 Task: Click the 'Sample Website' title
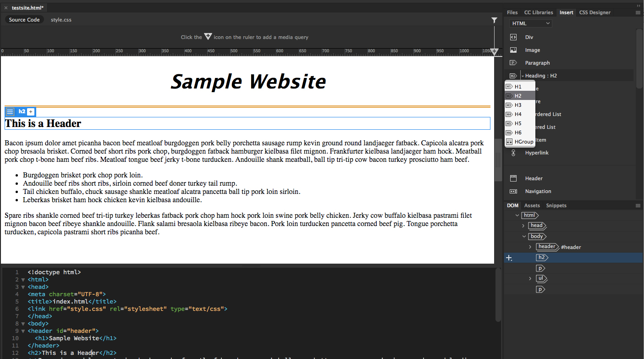coord(248,82)
